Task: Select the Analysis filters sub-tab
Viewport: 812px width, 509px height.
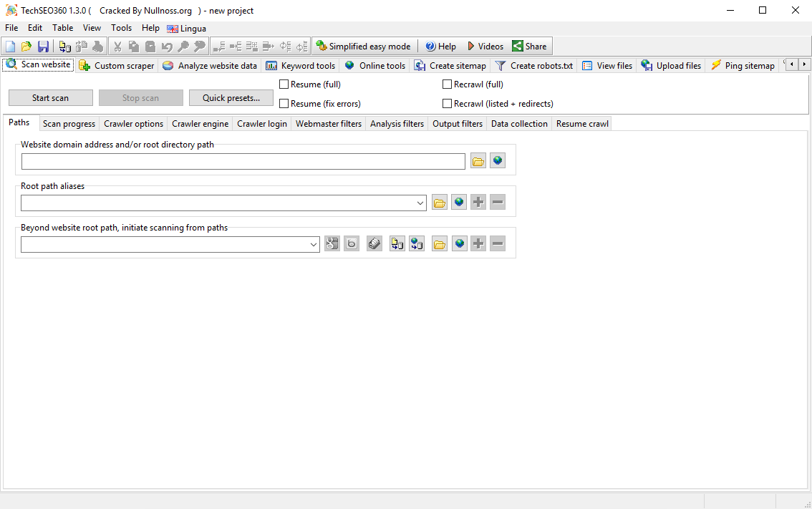Action: click(x=397, y=124)
